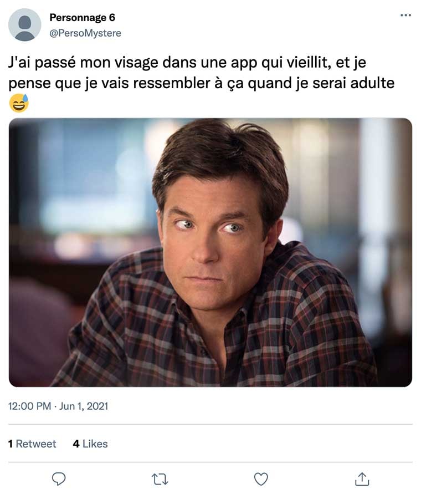Retweet this post using the arrows icon
The image size is (421, 504).
tap(160, 478)
